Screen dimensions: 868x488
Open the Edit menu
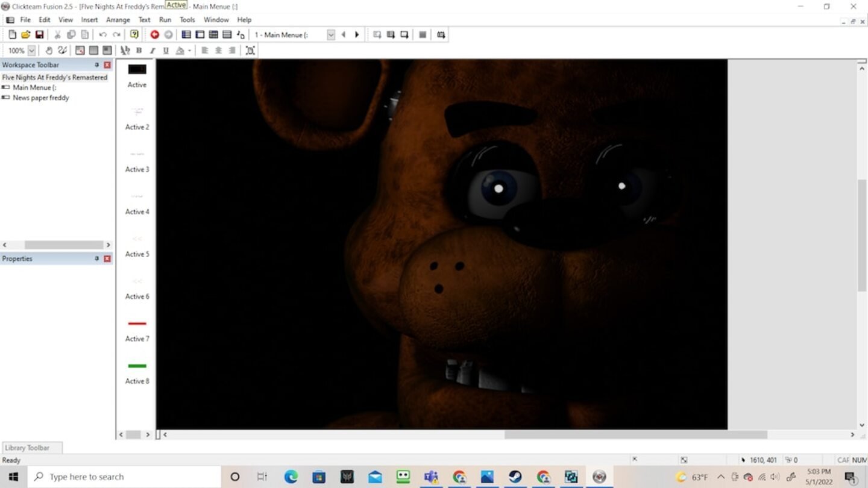point(45,20)
